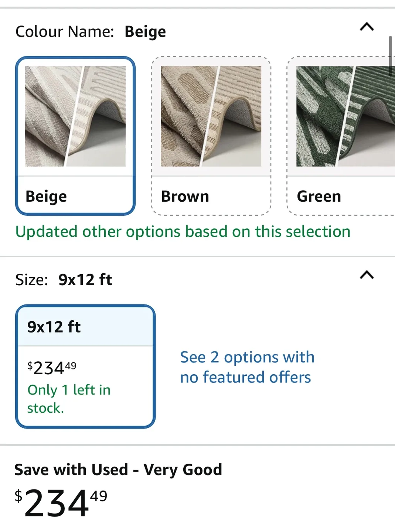Open options with no featured offers

[247, 367]
